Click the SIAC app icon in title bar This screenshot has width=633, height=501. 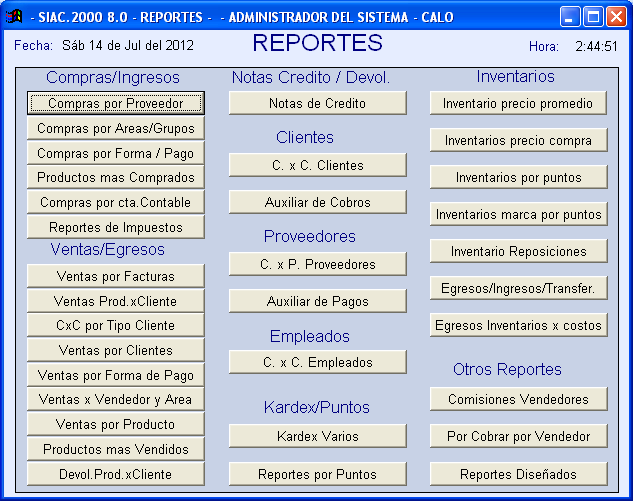point(15,17)
